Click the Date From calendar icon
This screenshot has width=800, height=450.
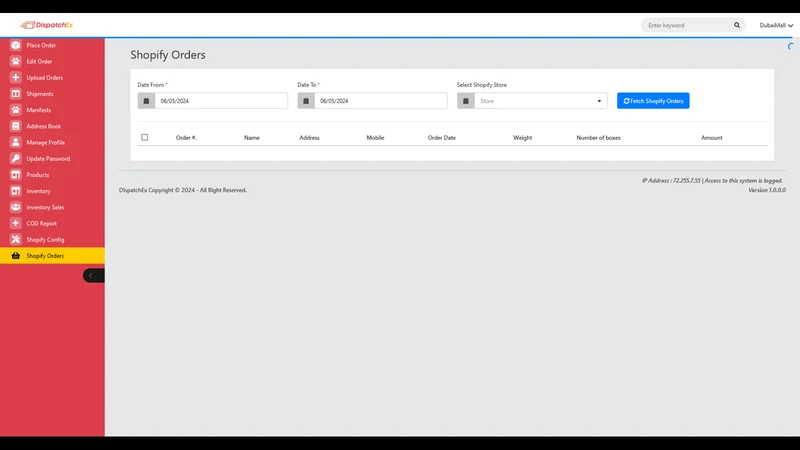146,101
